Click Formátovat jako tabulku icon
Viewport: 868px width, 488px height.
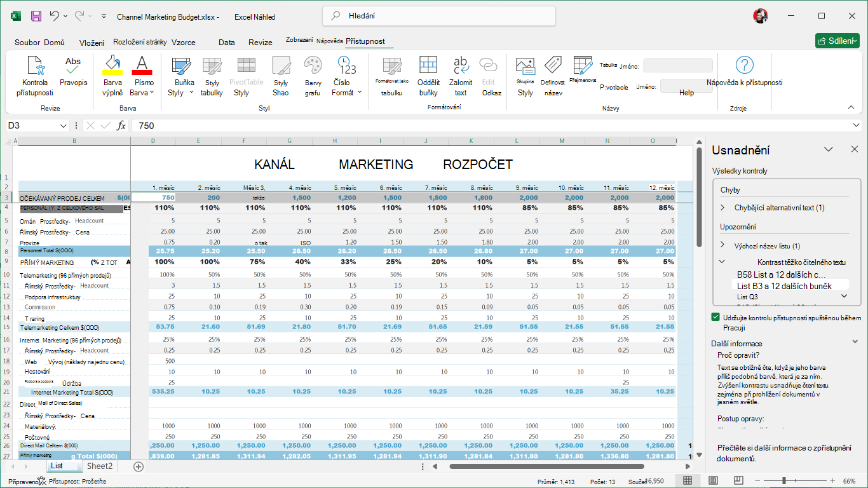click(391, 76)
